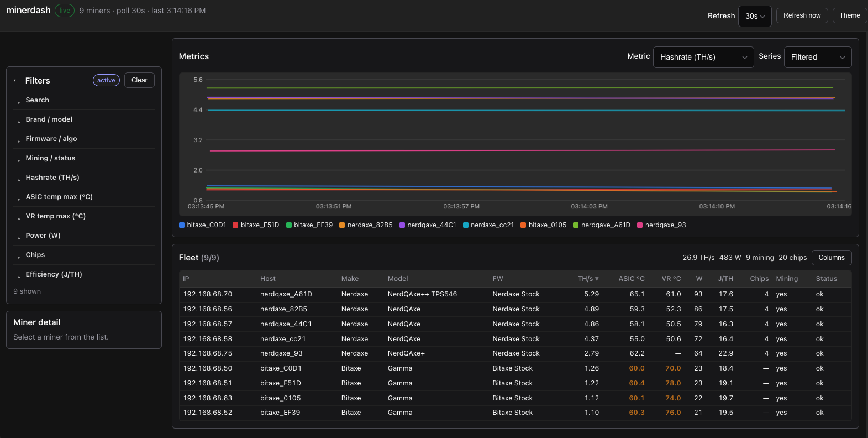The height and width of the screenshot is (438, 868).
Task: Click the 9 shown filter count
Action: tap(27, 291)
